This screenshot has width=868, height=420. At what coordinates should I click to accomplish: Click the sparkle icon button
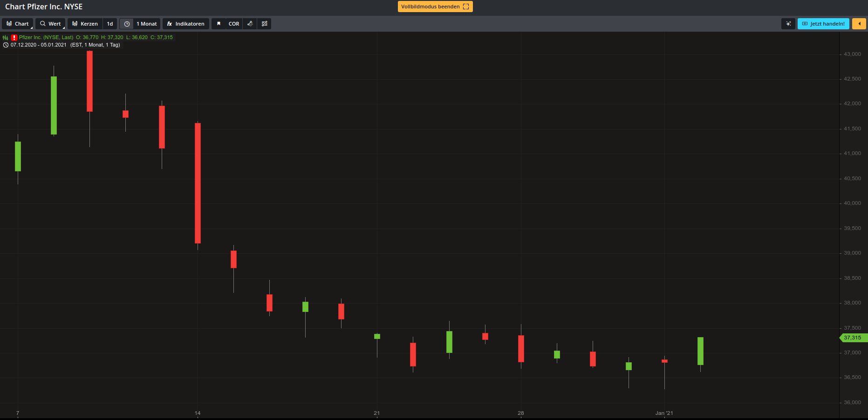(x=788, y=24)
